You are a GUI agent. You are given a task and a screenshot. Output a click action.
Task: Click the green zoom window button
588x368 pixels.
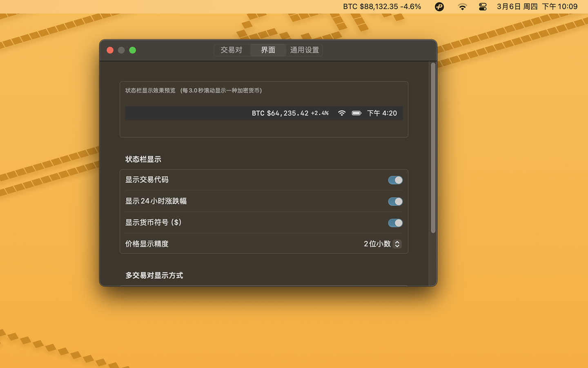click(133, 50)
